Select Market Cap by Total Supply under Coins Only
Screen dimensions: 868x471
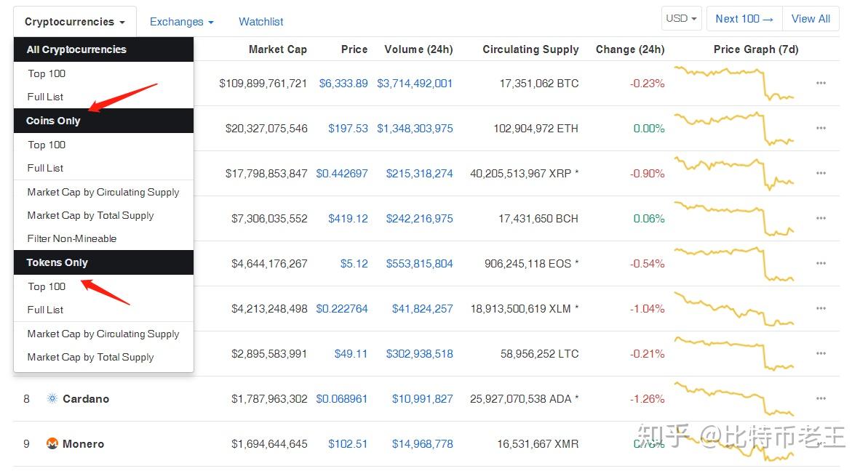pos(90,215)
